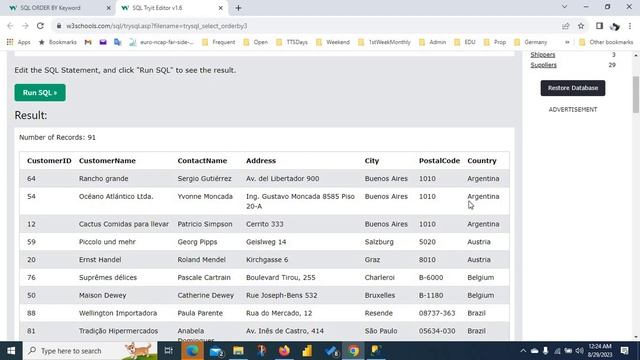Open the TTSDays bookmarks folder
The width and height of the screenshot is (640, 360).
[x=292, y=42]
